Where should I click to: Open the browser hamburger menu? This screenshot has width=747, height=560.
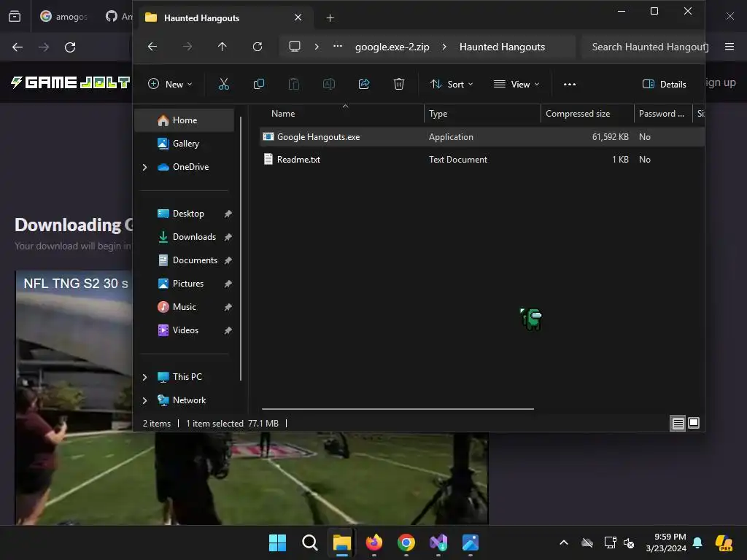click(729, 47)
